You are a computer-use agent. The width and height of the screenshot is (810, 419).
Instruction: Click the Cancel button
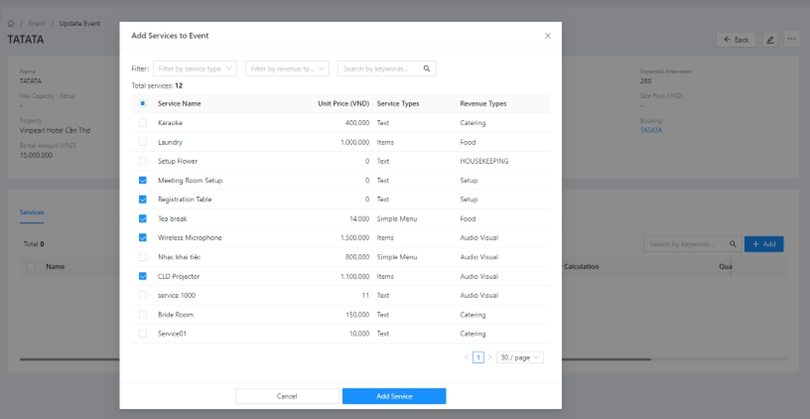(287, 396)
